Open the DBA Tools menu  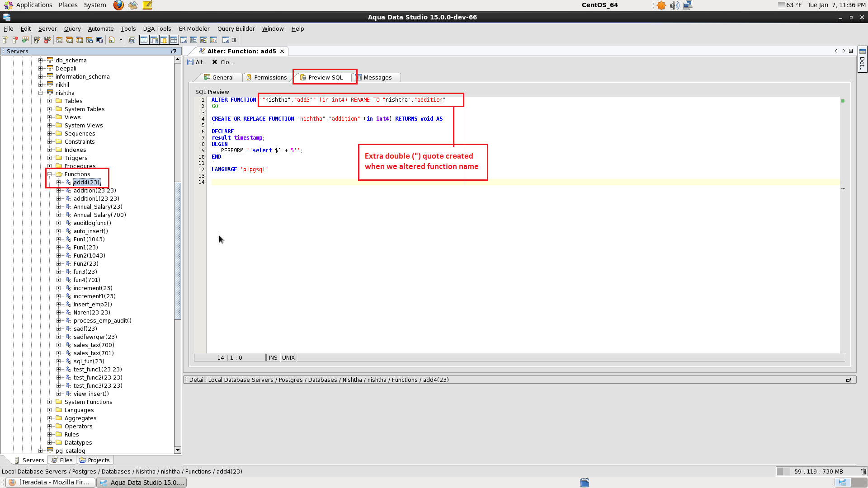[x=157, y=28]
